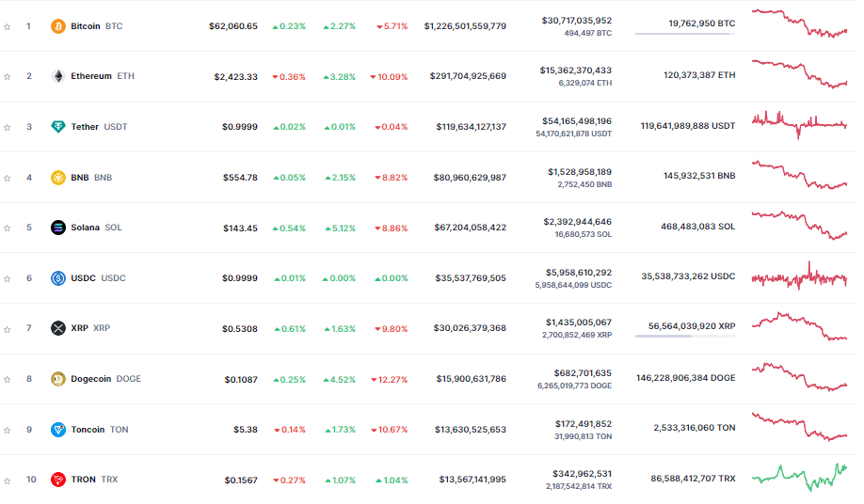Viewport: 864px width, 504px height.
Task: Click Bitcoin circulating supply progress bar
Action: tap(685, 34)
